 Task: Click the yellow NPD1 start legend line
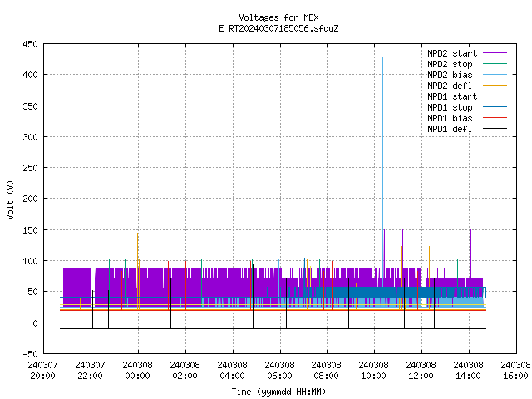[495, 96]
